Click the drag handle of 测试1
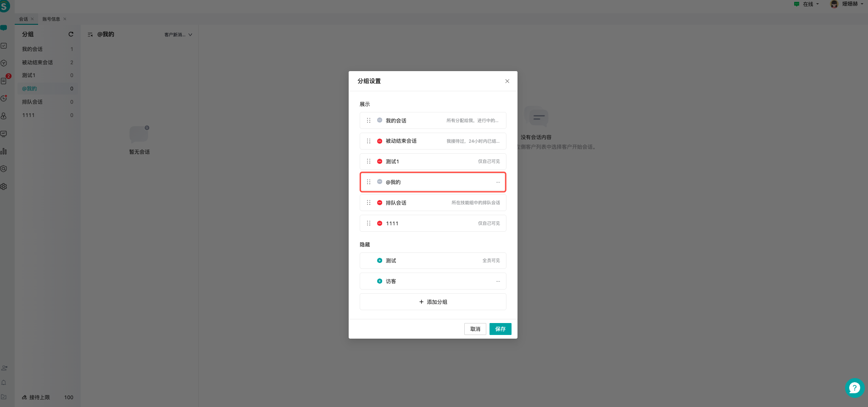 (x=368, y=162)
